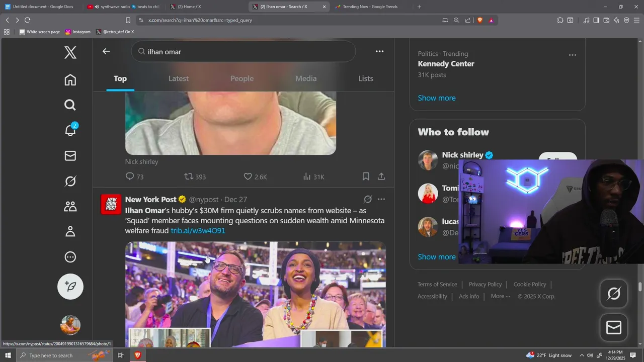Screen dimensions: 644x362
Task: Open account avatar at sidebar bottom
Action: click(70, 325)
